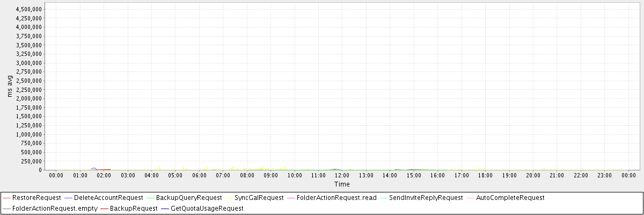Select the 2,000,000 y-axis label
The image size is (644, 215).
click(30, 99)
